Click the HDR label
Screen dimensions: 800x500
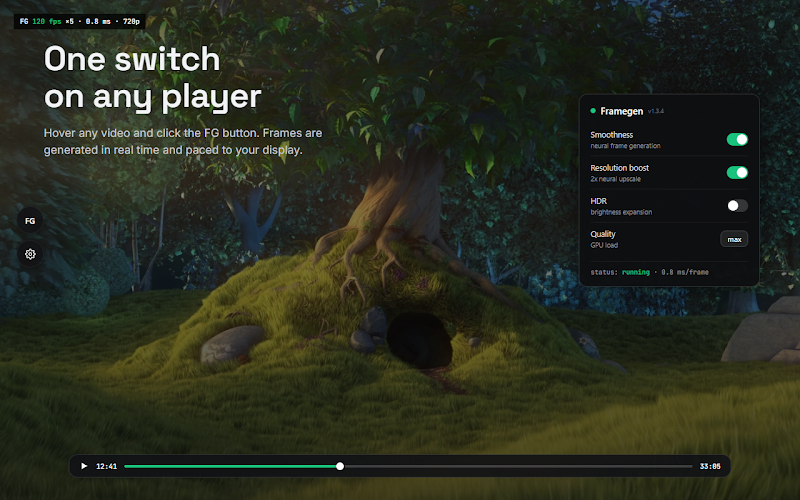(x=598, y=201)
